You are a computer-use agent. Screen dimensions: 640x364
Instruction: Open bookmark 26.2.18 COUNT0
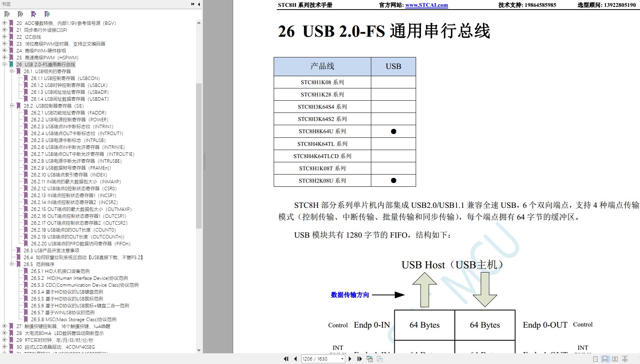point(73,230)
